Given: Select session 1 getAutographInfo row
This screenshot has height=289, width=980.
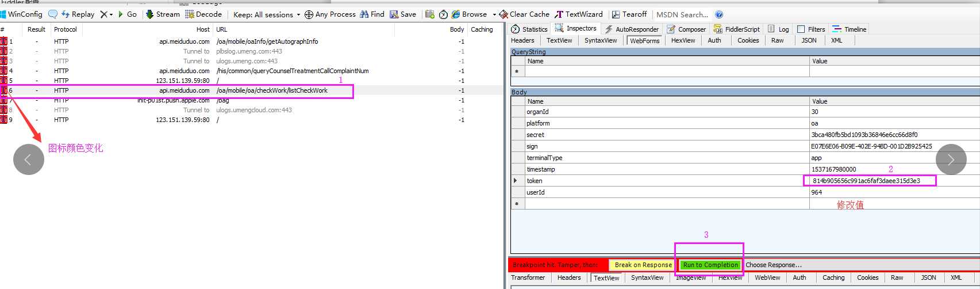Looking at the screenshot, I should pyautogui.click(x=251, y=41).
